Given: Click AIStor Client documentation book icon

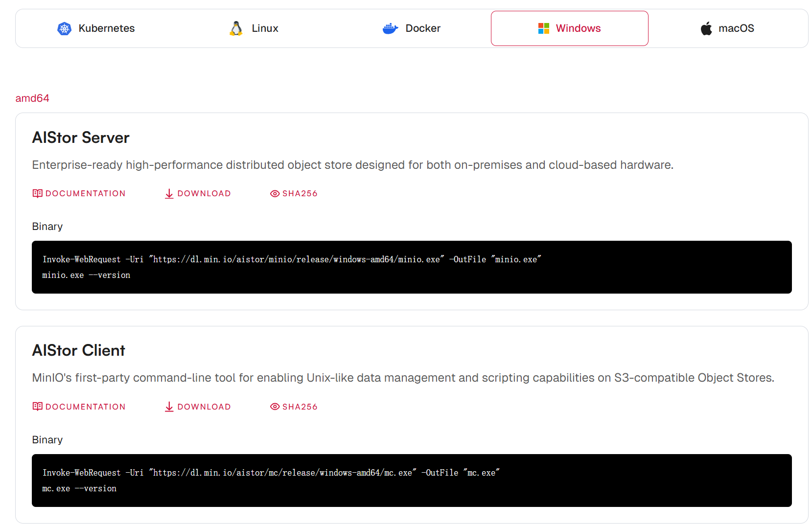Looking at the screenshot, I should pyautogui.click(x=37, y=407).
